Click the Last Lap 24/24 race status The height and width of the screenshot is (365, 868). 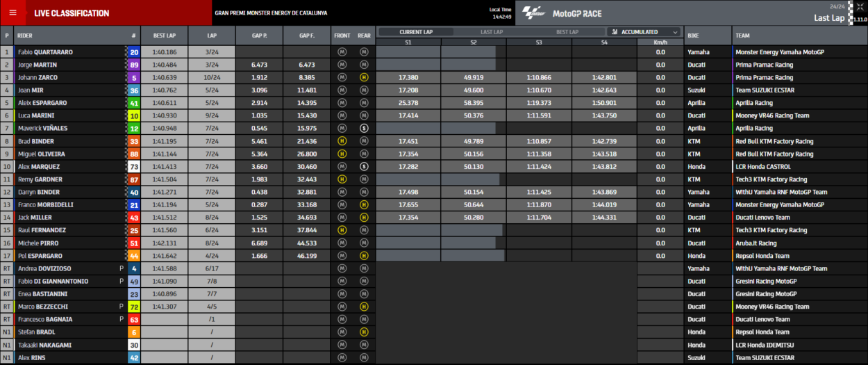click(829, 14)
